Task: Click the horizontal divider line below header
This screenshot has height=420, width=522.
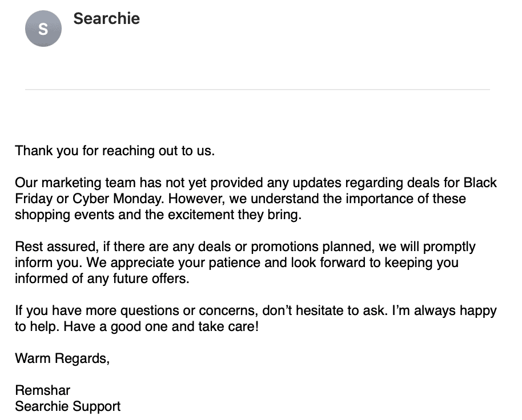Action: click(258, 90)
